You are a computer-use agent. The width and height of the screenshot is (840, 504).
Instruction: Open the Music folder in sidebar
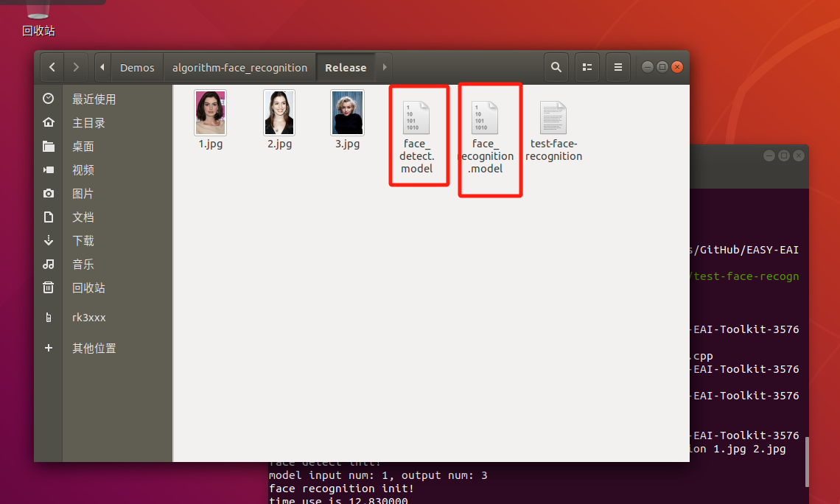[x=83, y=265]
